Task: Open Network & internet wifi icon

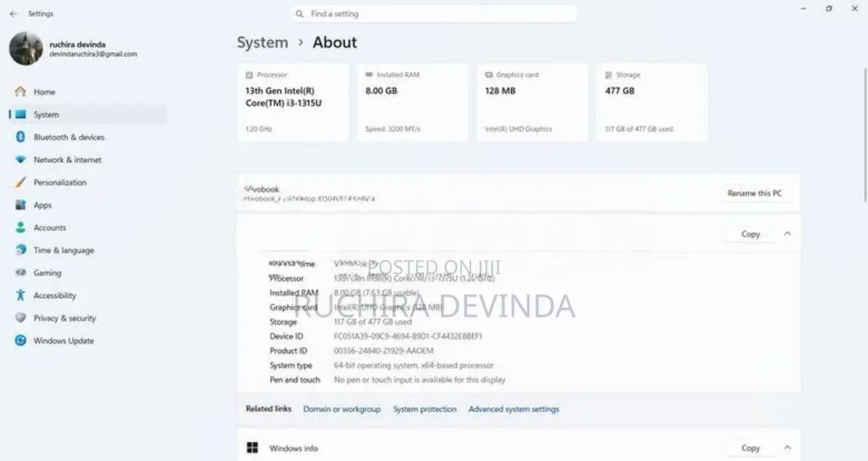Action: tap(21, 159)
